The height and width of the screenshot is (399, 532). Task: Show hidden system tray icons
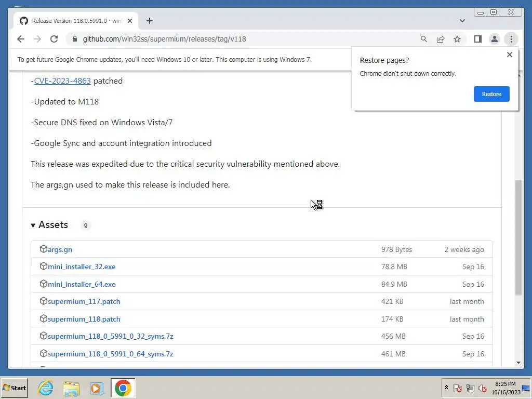click(x=446, y=388)
